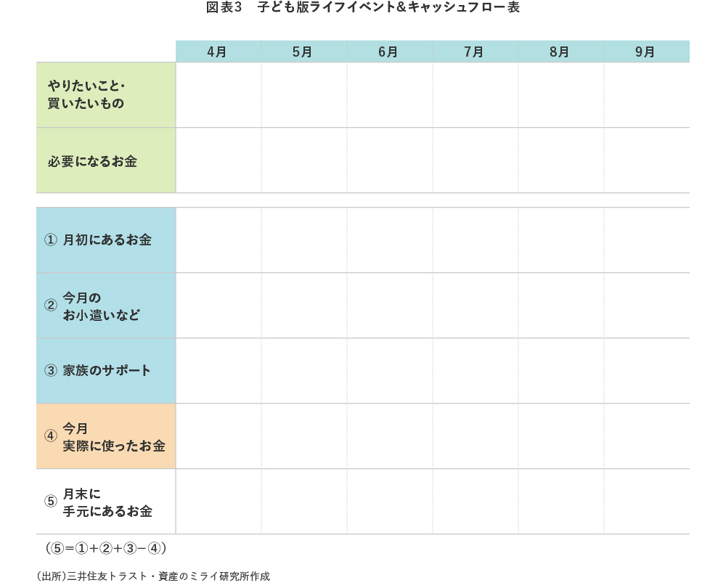The width and height of the screenshot is (726, 588).
Task: Click the 6月 cell for 家族のサポート
Action: (x=388, y=370)
